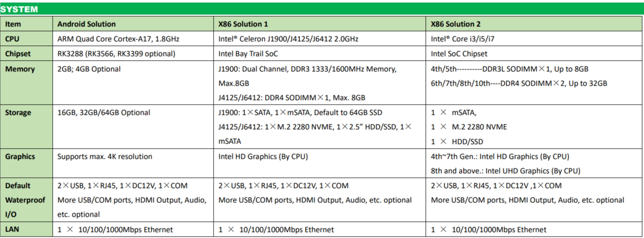Click the X86 Solution 1 column header
Image resolution: width=644 pixels, height=238 pixels.
point(243,24)
